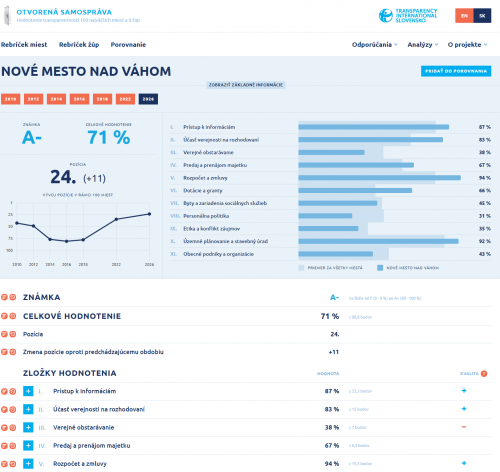This screenshot has width=500, height=472.
Task: Select the 2010 year tab
Action: pos(10,99)
